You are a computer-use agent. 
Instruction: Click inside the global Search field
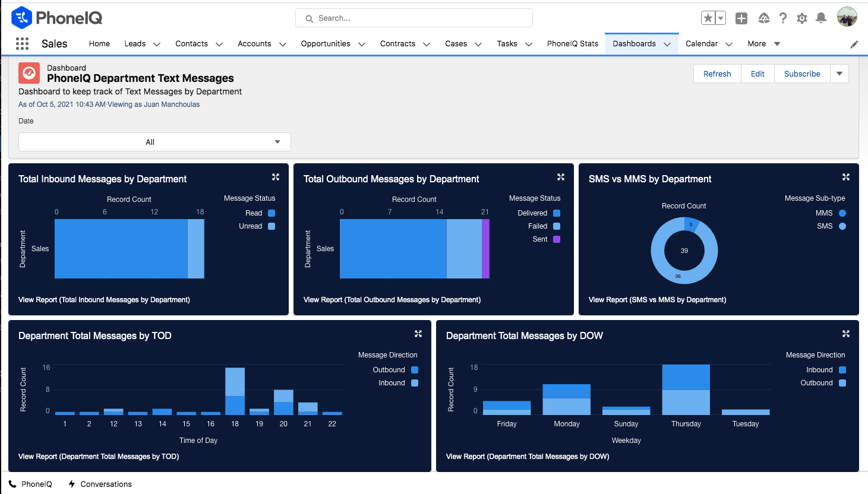pyautogui.click(x=414, y=18)
